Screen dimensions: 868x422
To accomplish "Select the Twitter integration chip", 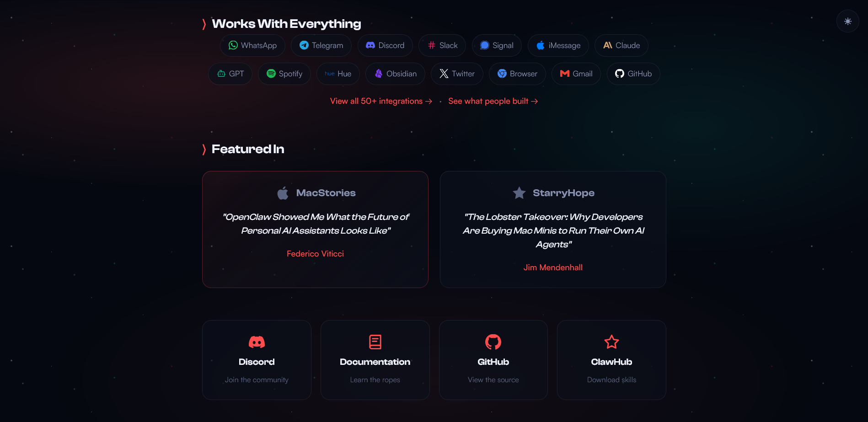I will click(457, 74).
